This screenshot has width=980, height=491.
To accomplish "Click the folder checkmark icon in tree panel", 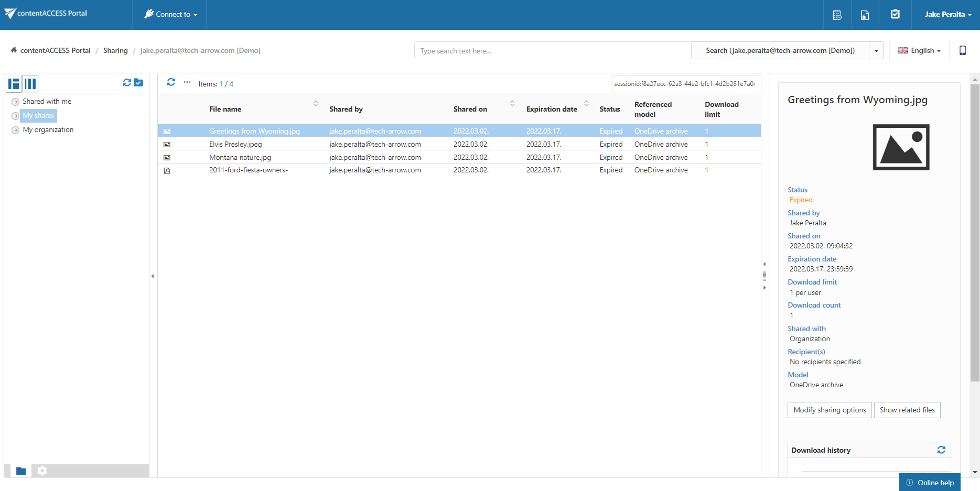I will point(138,83).
